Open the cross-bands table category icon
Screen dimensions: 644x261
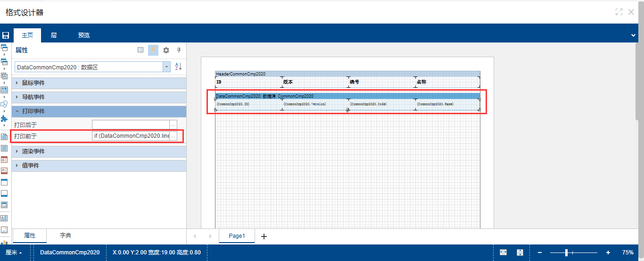4,61
